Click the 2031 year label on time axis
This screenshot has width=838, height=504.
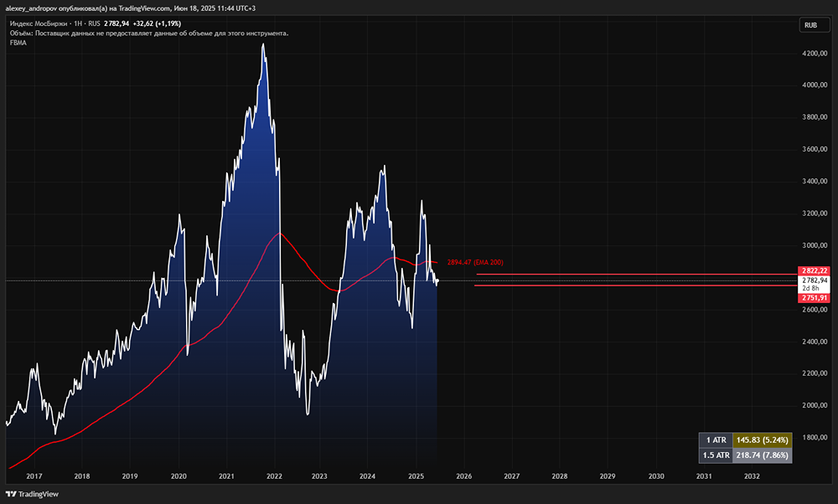pos(704,476)
